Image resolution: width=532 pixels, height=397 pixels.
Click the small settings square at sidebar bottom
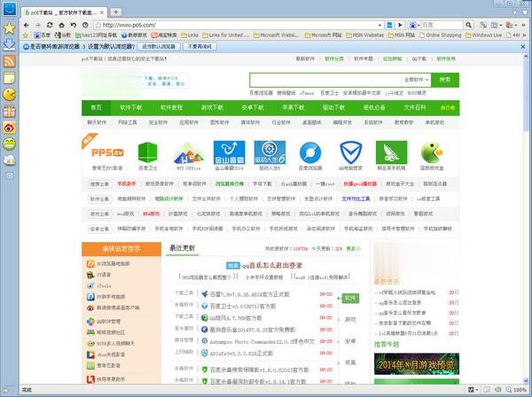(x=10, y=175)
